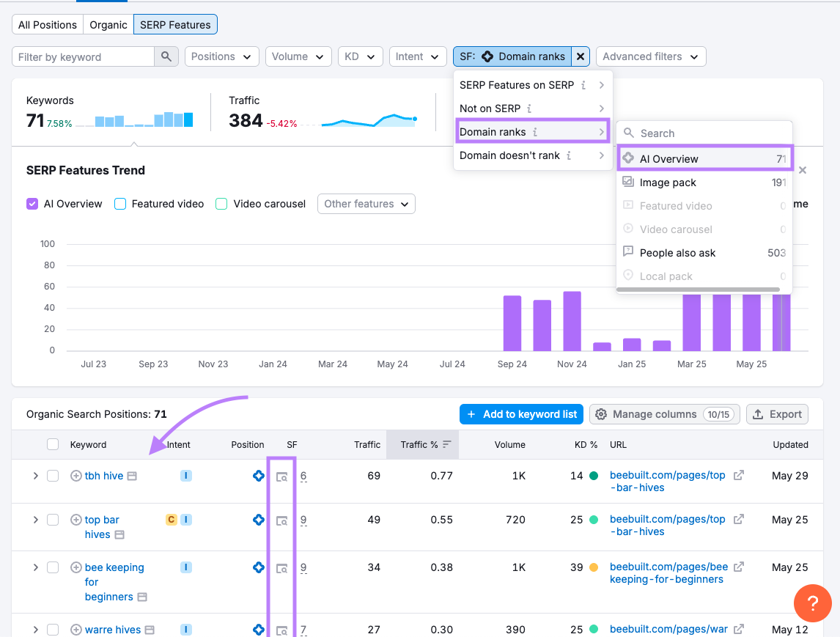Expand the tbh hive keyword row

click(35, 475)
